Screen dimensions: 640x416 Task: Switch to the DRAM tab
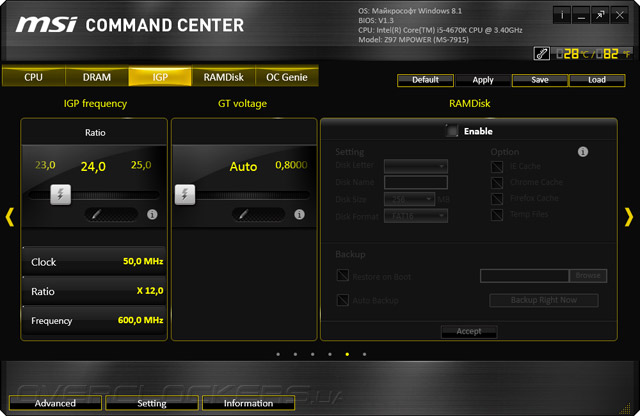[x=97, y=77]
